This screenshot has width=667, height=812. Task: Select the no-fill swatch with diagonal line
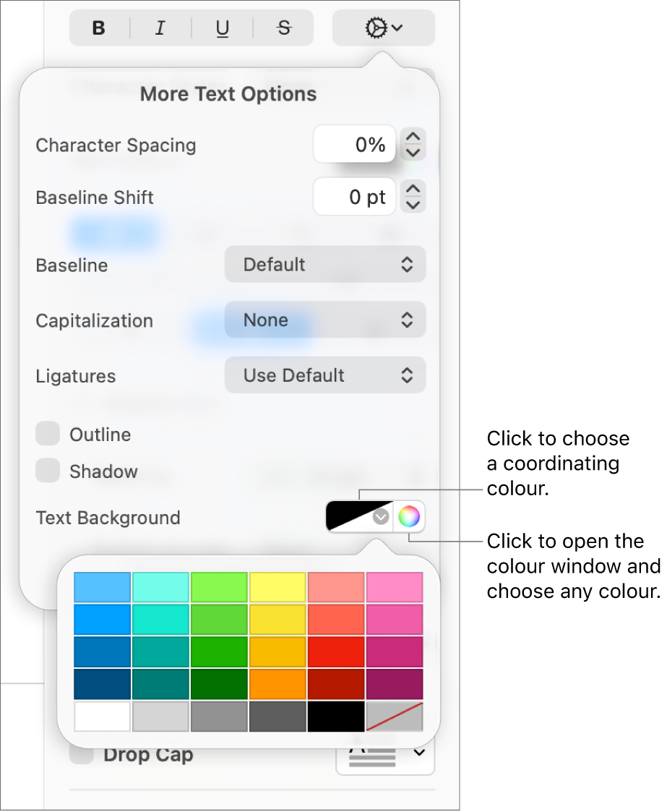[x=395, y=717]
